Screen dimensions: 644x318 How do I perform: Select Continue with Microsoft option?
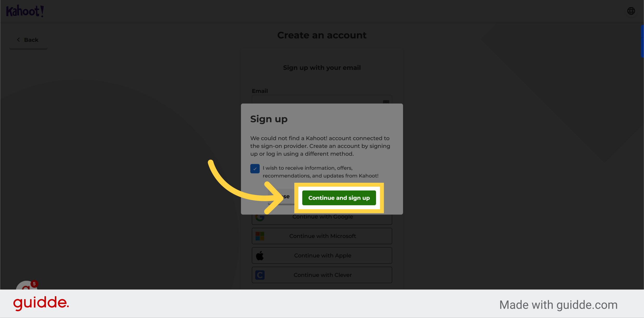click(321, 235)
